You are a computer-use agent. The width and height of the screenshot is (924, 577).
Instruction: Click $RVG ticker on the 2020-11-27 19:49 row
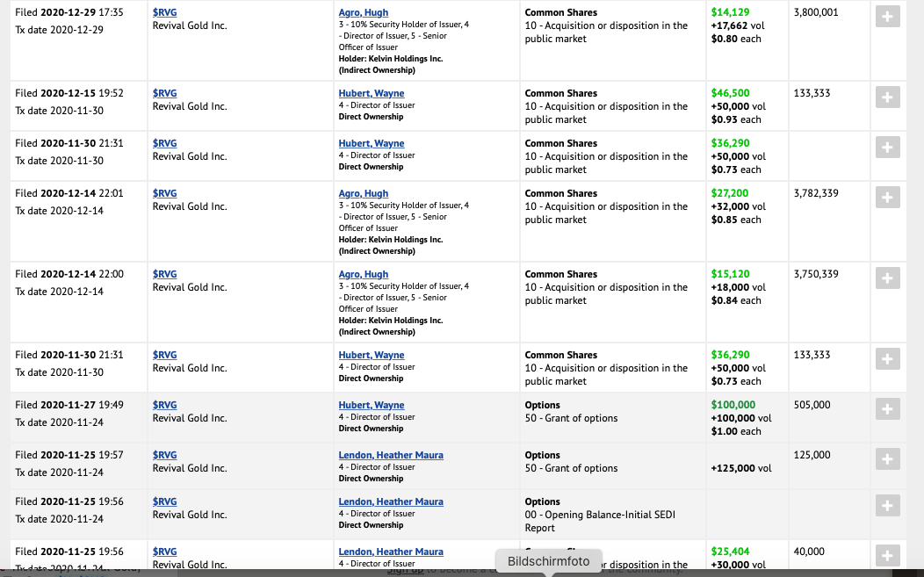pos(164,405)
